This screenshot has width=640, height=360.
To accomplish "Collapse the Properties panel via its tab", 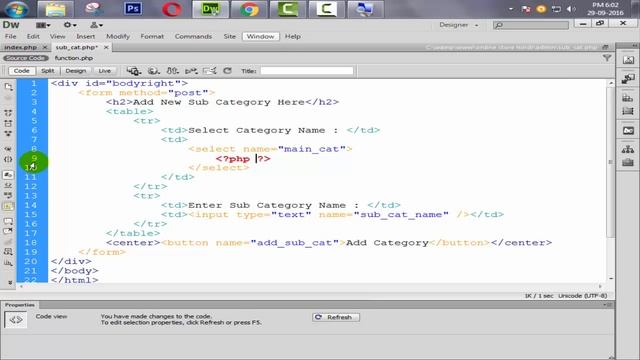I will point(20,305).
